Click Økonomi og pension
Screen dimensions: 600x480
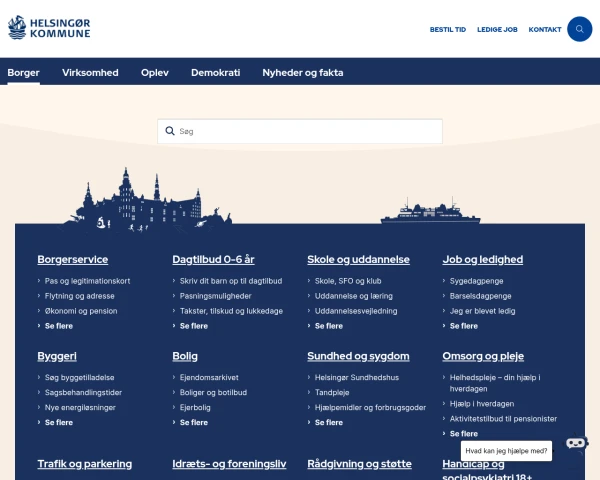point(81,311)
